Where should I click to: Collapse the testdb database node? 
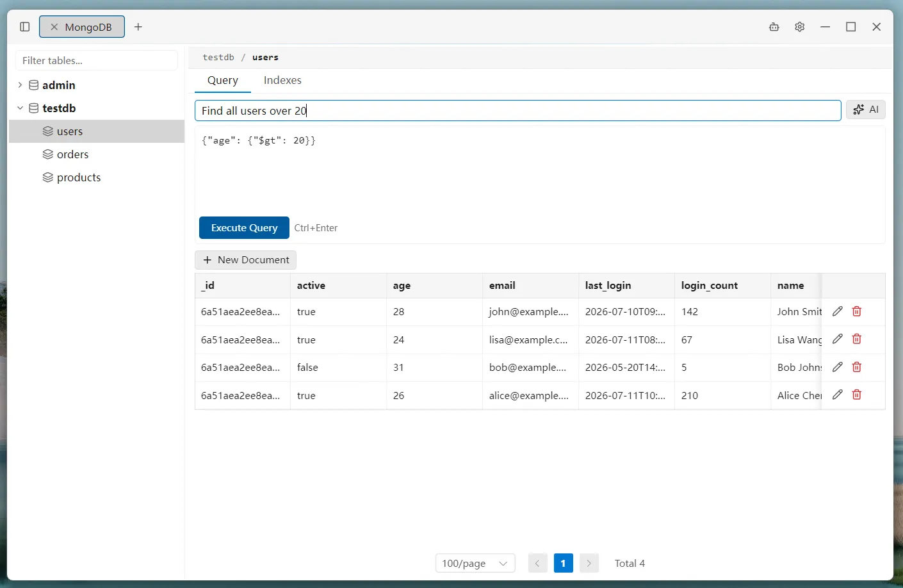pyautogui.click(x=20, y=108)
